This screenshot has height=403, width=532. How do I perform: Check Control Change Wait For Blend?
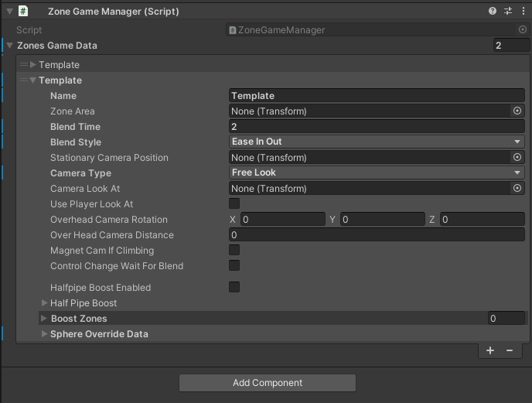(x=234, y=265)
